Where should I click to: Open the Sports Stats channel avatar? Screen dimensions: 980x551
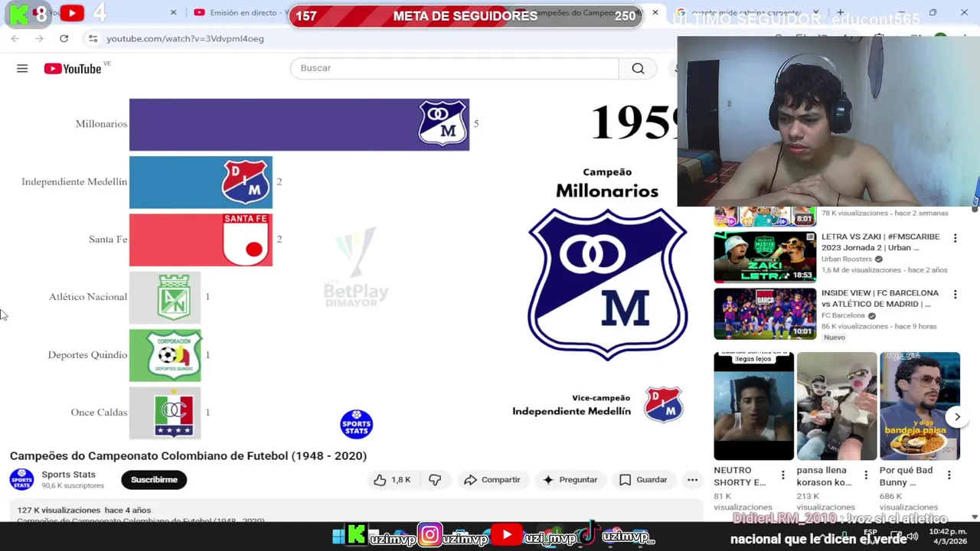point(21,480)
